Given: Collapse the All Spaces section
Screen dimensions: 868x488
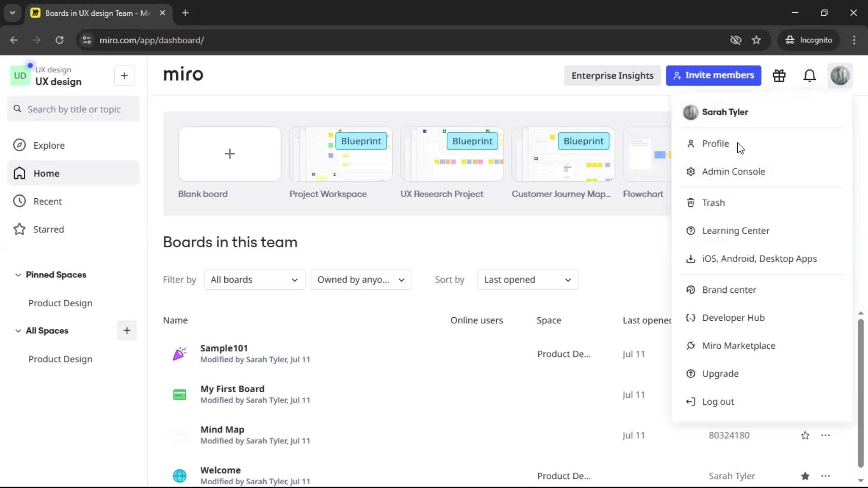Looking at the screenshot, I should click(x=18, y=331).
